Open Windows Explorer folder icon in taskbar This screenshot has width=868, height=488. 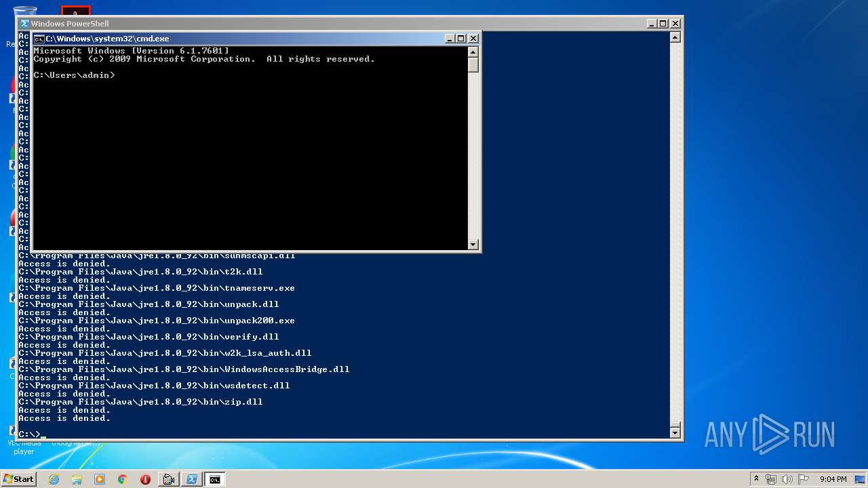pyautogui.click(x=77, y=479)
